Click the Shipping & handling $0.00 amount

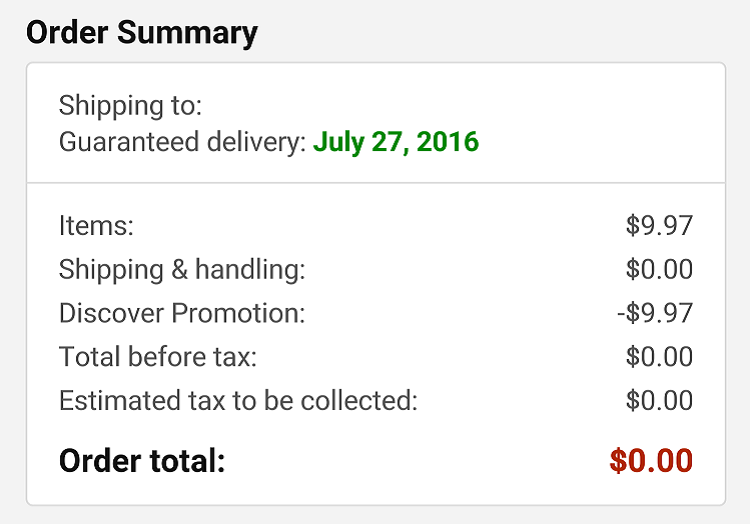click(x=660, y=269)
